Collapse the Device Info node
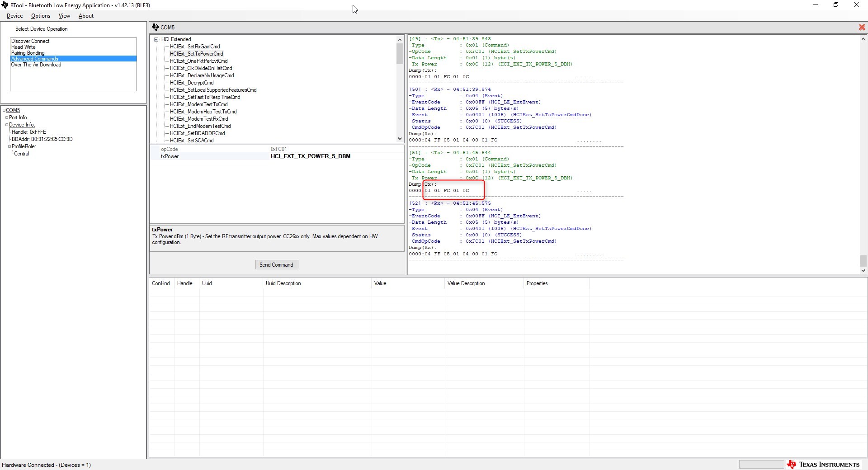Viewport: 868px width, 470px height. 7,125
